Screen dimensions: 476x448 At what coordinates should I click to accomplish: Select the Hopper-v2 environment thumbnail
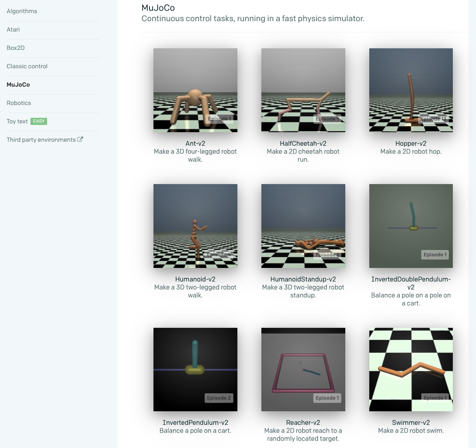click(x=411, y=90)
